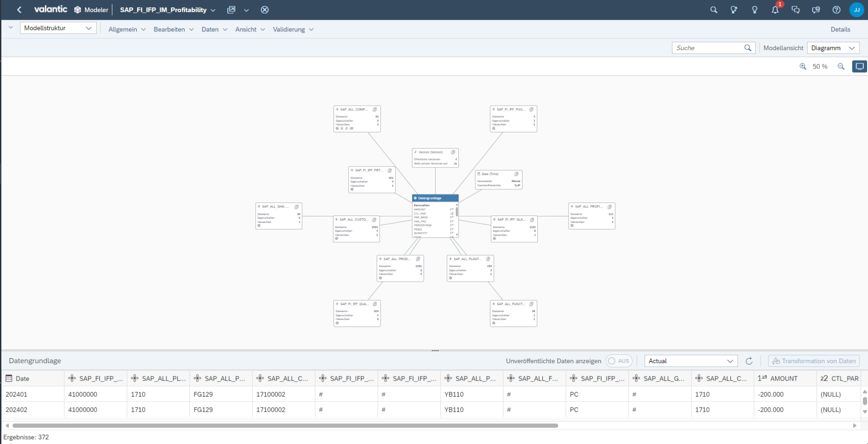Toggle fullscreen diagram view button
This screenshot has height=444, width=868.
859,67
